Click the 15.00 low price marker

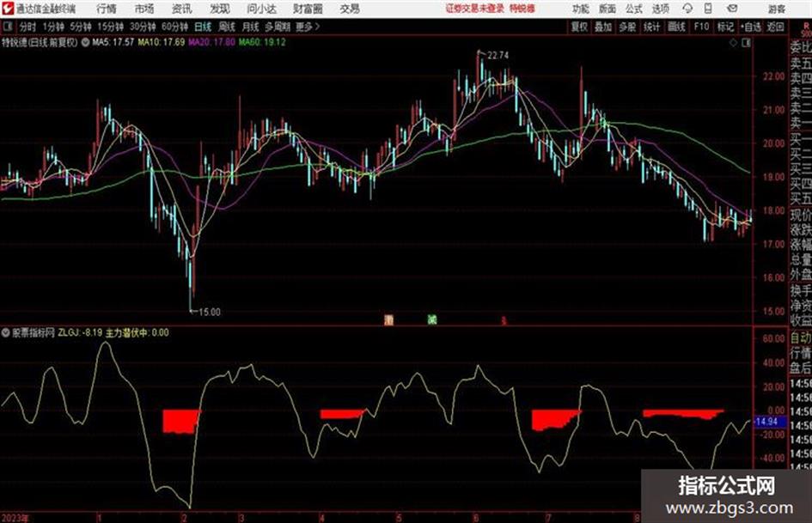point(209,313)
